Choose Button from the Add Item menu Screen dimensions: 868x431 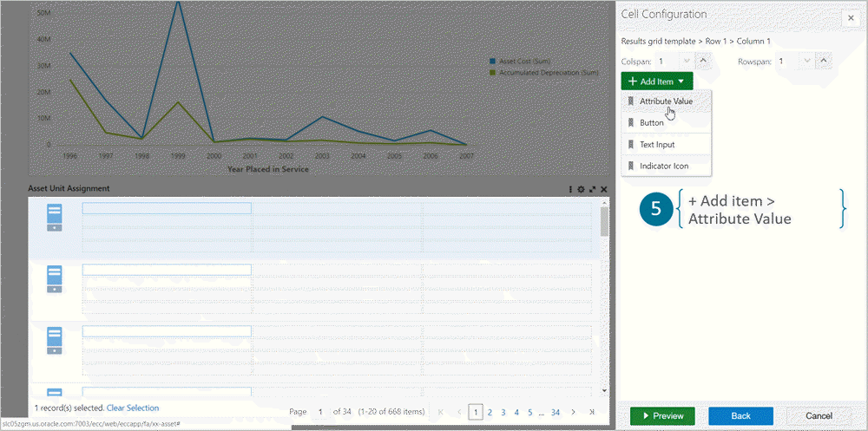666,123
